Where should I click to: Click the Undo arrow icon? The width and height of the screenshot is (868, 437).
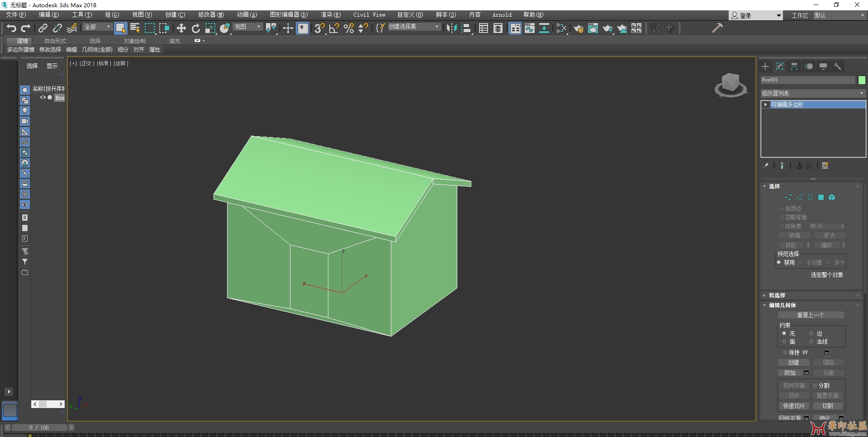point(11,28)
